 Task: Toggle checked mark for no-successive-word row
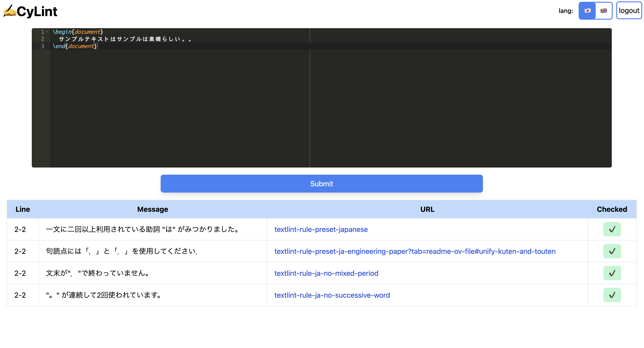coord(612,295)
